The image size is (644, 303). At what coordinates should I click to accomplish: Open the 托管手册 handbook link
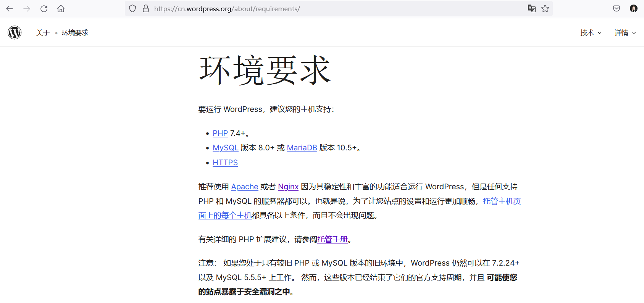click(x=332, y=239)
